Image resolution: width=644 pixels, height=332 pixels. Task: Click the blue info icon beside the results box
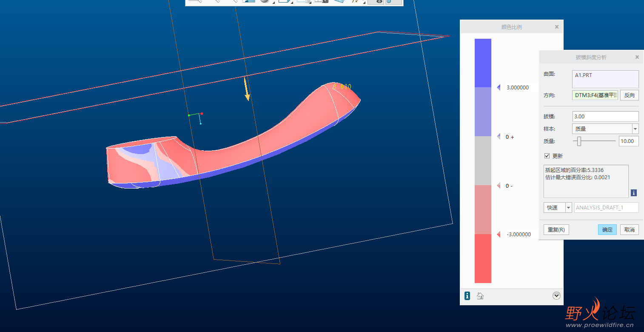[634, 193]
